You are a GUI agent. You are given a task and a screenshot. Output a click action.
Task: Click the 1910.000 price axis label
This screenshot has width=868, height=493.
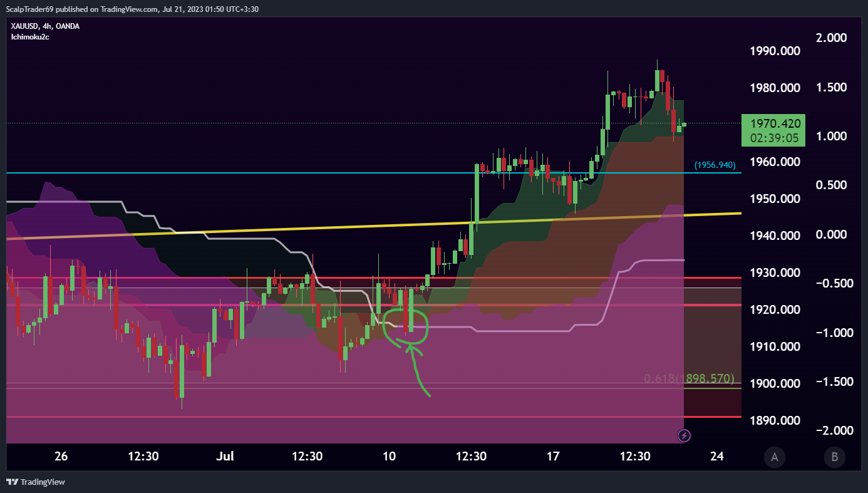(x=775, y=346)
